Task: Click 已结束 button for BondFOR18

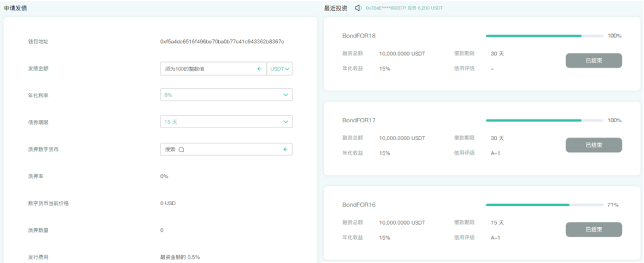Action: point(593,60)
